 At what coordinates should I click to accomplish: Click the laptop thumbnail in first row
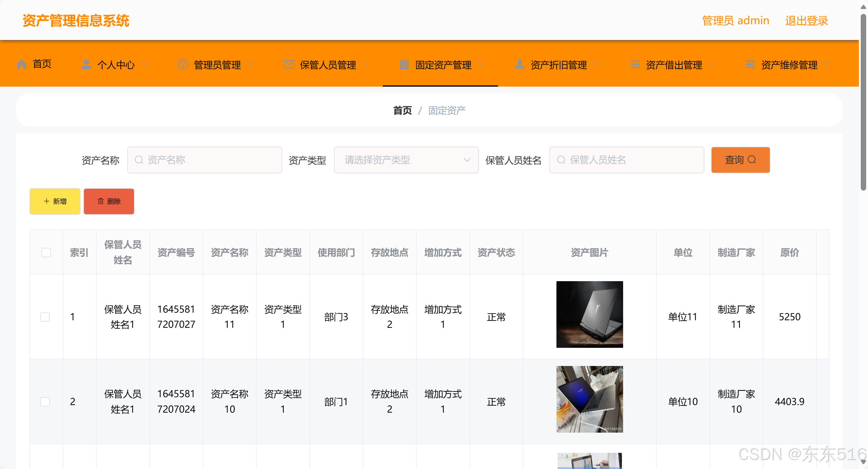pos(589,314)
